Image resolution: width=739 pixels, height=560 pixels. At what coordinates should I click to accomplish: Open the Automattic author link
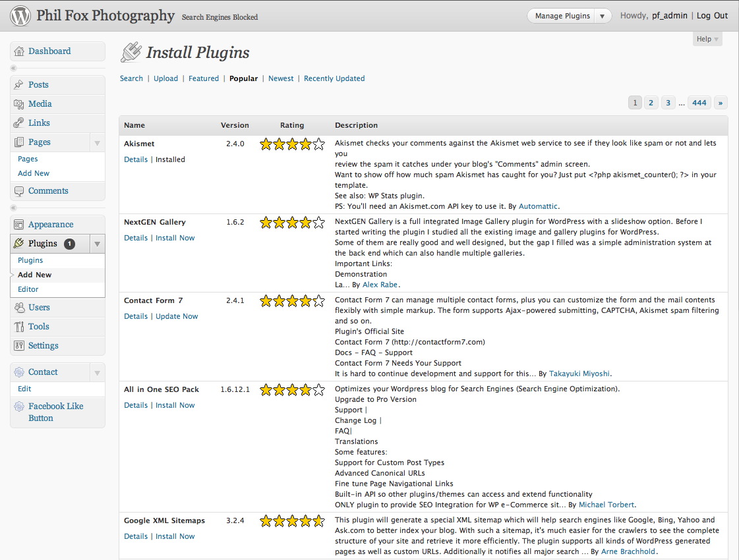pos(538,206)
